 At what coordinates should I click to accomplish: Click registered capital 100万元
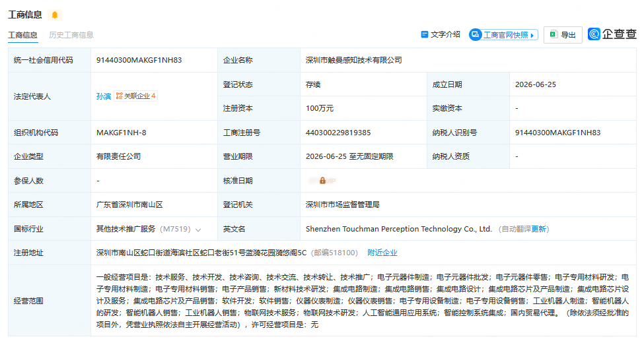tap(320, 108)
